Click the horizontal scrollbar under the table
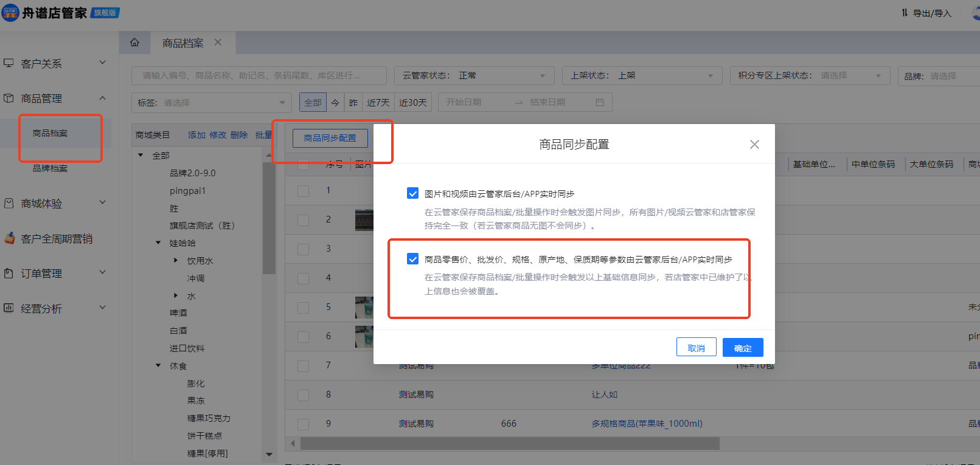 point(510,444)
